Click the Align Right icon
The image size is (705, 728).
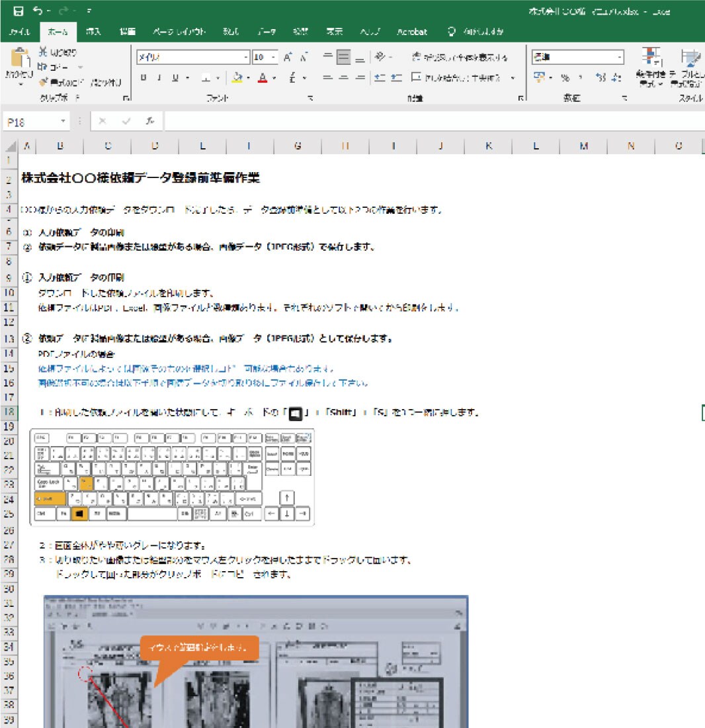pyautogui.click(x=360, y=77)
